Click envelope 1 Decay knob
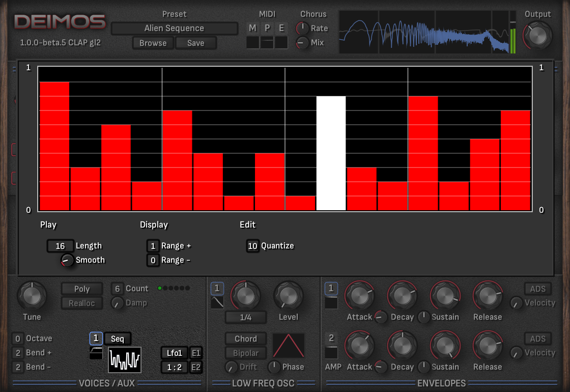 pos(403,296)
